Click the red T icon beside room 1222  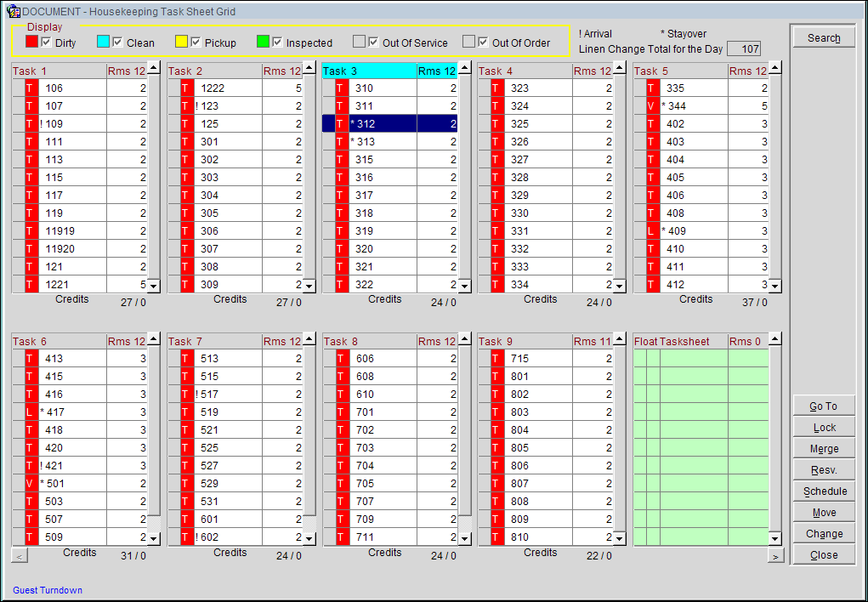[x=187, y=88]
